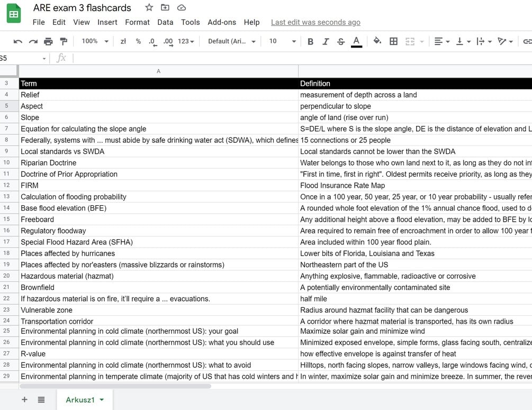Select the 'Definition' header cell
This screenshot has height=410, width=532.
pos(416,84)
